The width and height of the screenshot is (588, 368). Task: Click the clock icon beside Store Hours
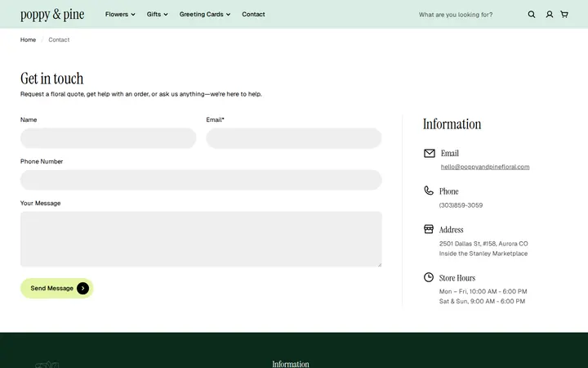[x=429, y=277]
